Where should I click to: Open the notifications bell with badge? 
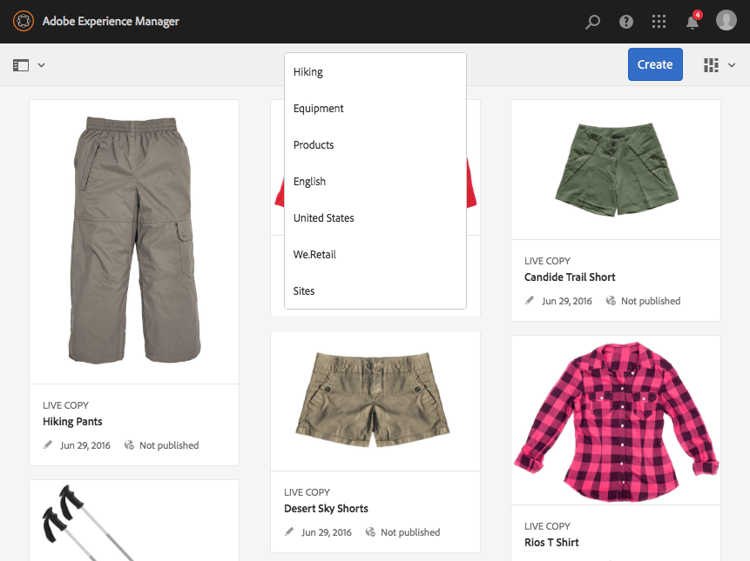click(693, 21)
